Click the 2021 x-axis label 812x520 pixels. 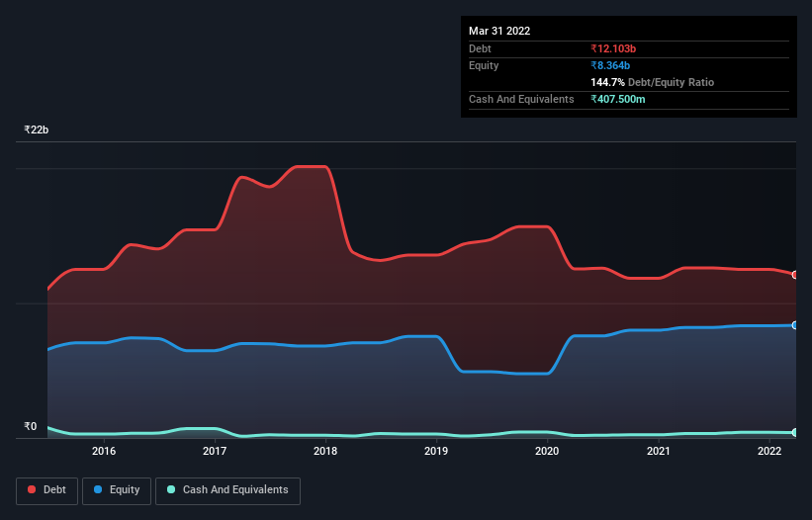[x=658, y=451]
